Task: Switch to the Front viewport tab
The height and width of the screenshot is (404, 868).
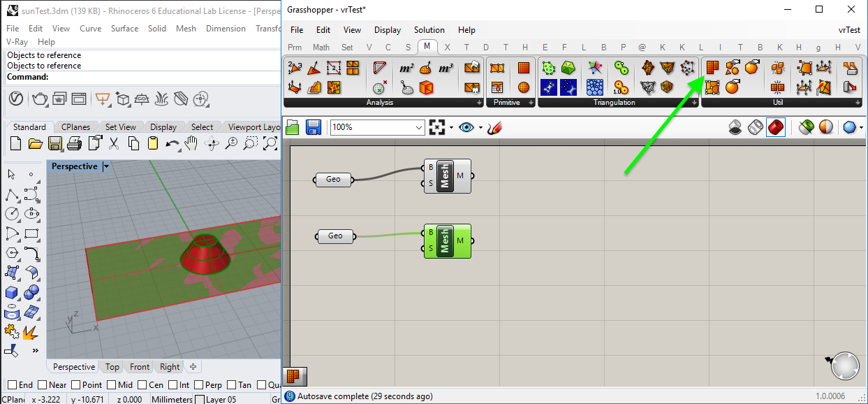Action: [x=140, y=367]
